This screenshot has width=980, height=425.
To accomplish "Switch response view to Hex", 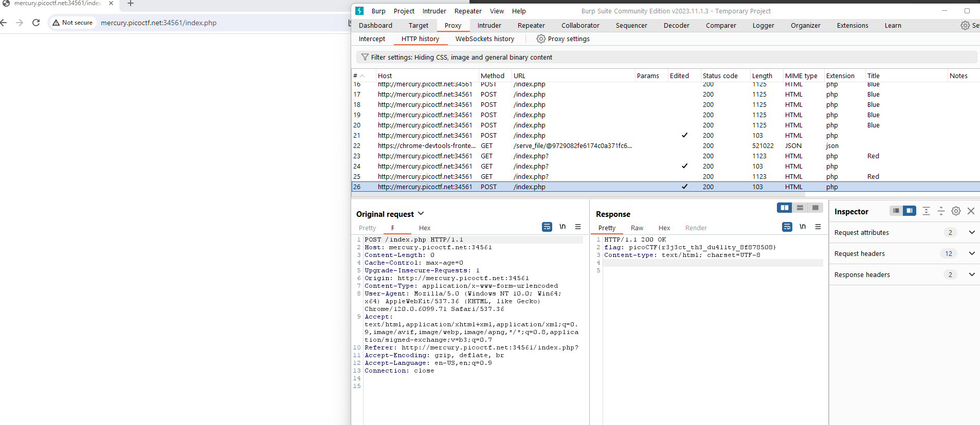I will point(664,228).
